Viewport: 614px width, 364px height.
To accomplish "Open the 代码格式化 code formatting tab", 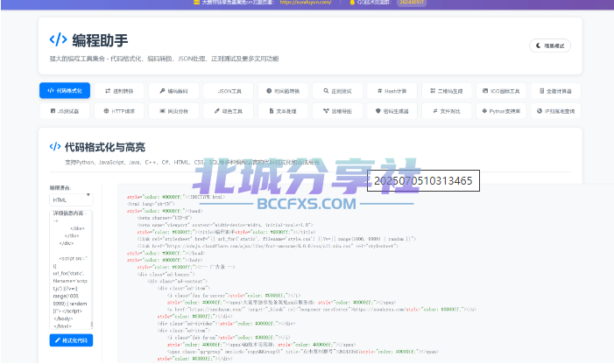I will [65, 91].
